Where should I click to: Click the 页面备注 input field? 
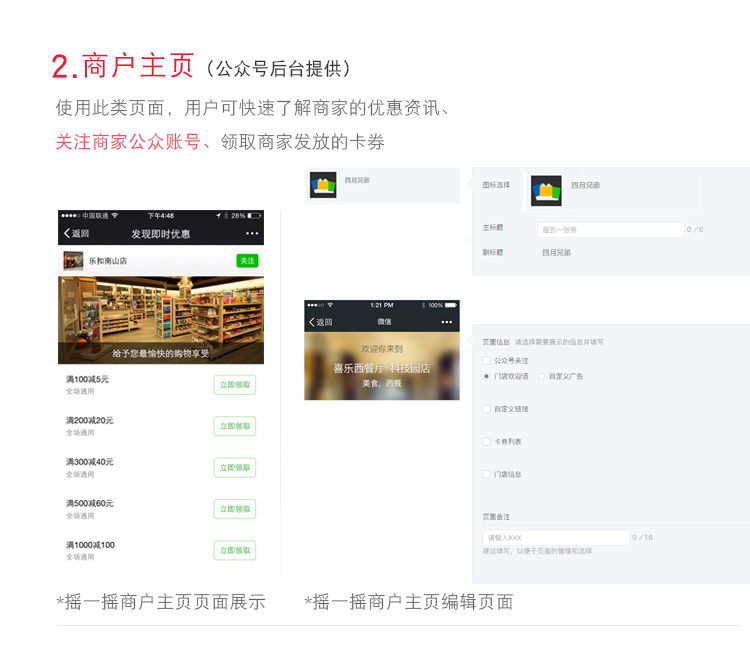(x=556, y=538)
